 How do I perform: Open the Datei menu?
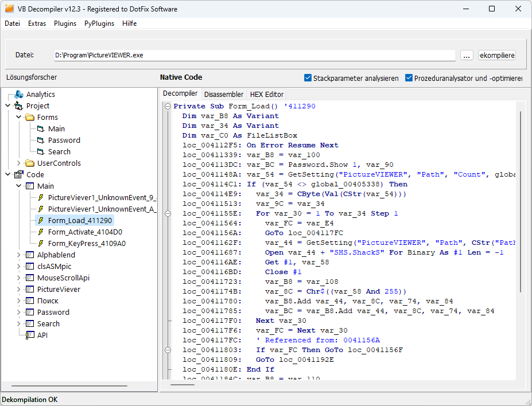click(12, 24)
